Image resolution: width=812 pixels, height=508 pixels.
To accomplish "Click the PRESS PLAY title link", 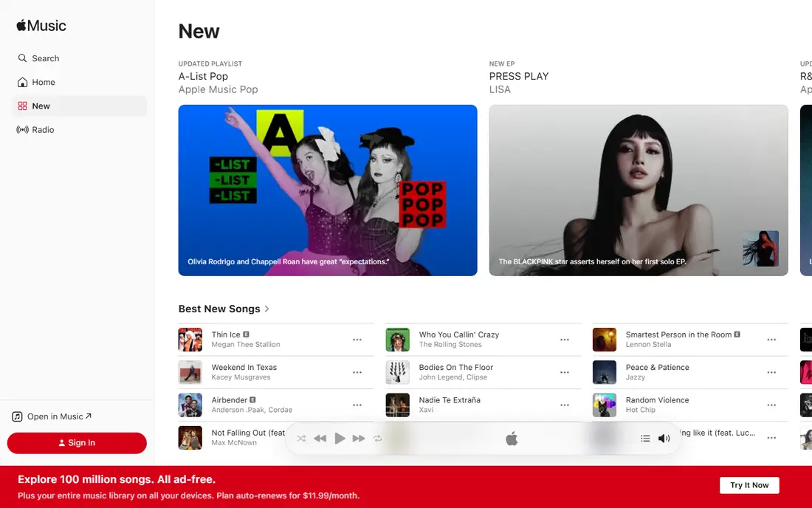I will pos(519,76).
